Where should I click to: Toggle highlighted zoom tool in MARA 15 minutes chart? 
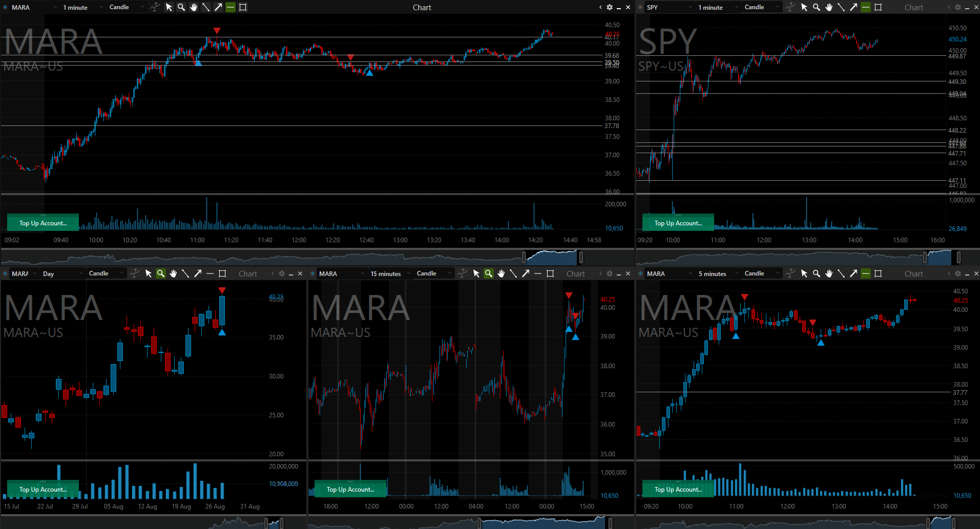click(489, 273)
